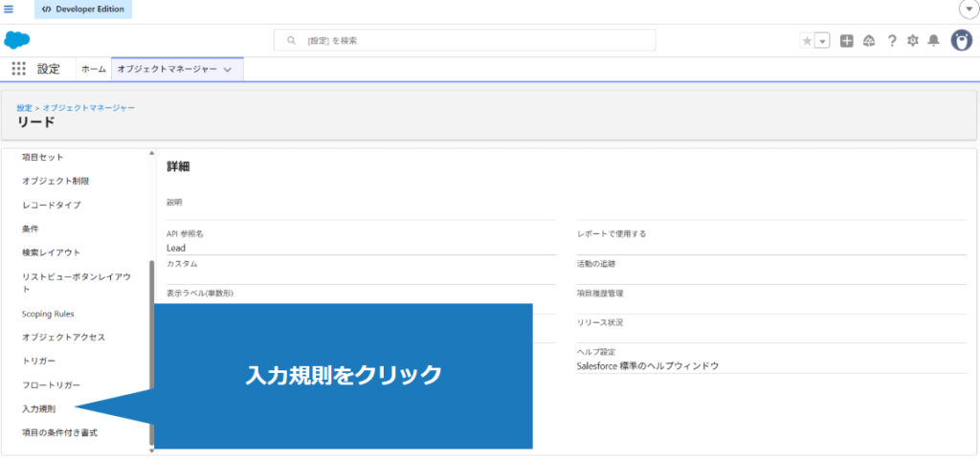Open the help question mark icon
This screenshot has height=460, width=980.
(891, 40)
